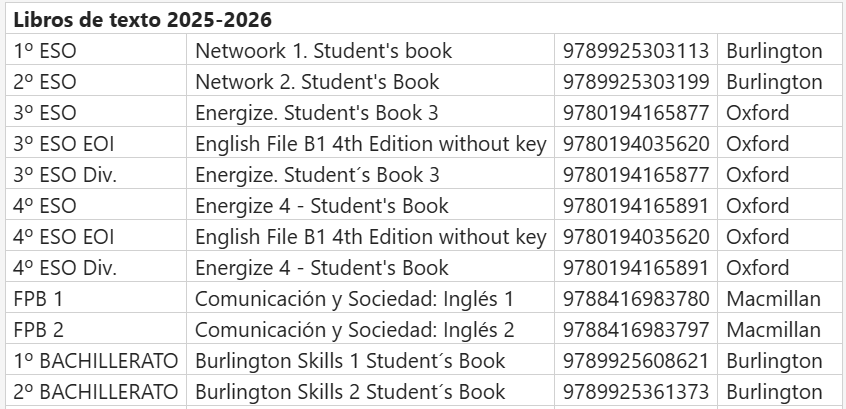
Task: Select the 'FPB 2' course cell
Action: click(x=39, y=330)
